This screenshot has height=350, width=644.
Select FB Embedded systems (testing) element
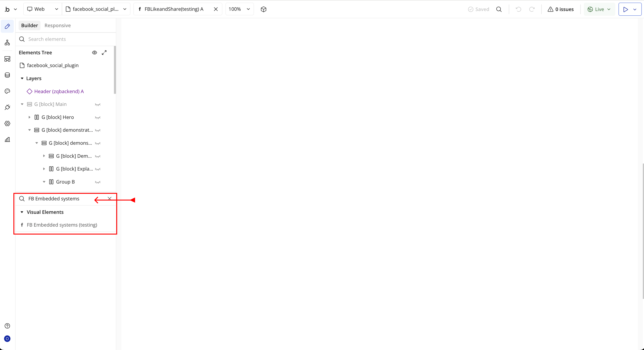tap(62, 225)
